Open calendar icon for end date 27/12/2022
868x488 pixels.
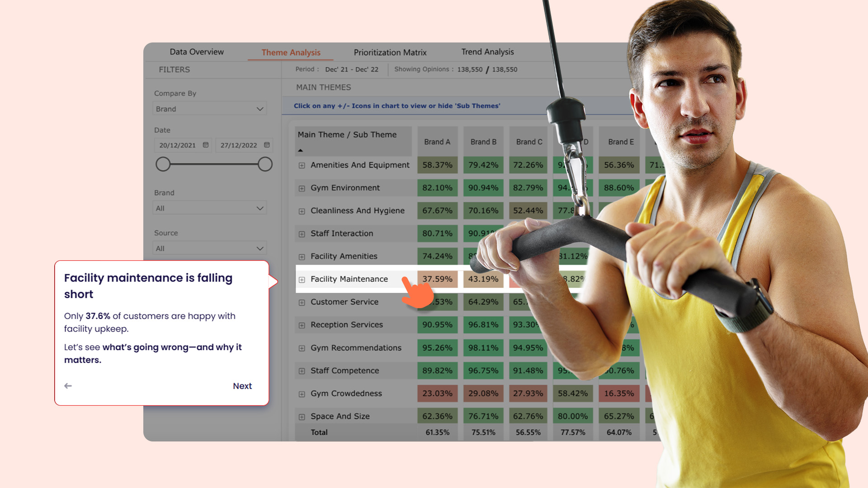click(x=267, y=145)
